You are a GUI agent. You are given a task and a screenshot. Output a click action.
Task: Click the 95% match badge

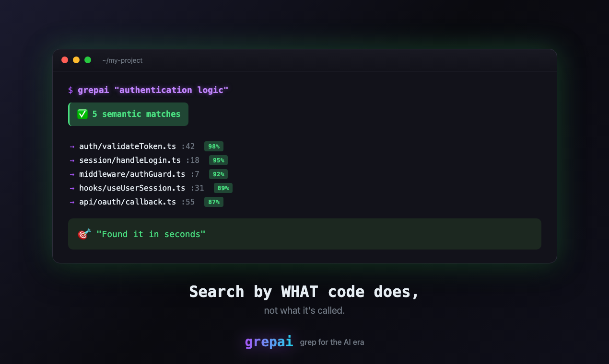click(219, 160)
